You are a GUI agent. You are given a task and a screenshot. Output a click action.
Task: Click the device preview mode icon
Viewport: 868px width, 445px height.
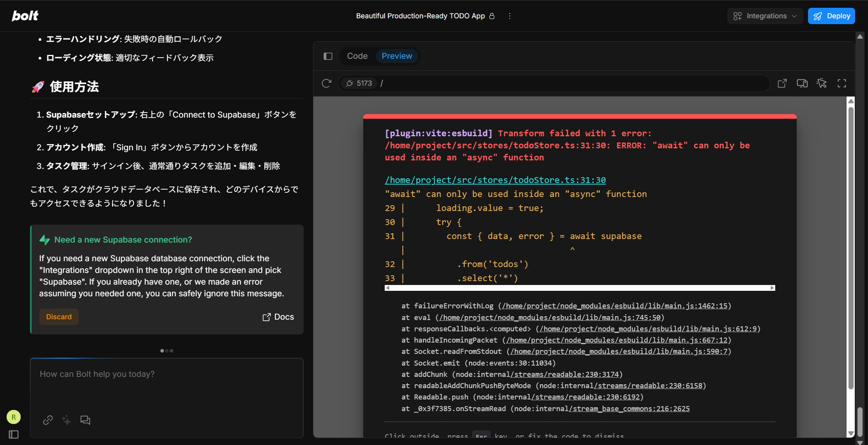pyautogui.click(x=802, y=83)
